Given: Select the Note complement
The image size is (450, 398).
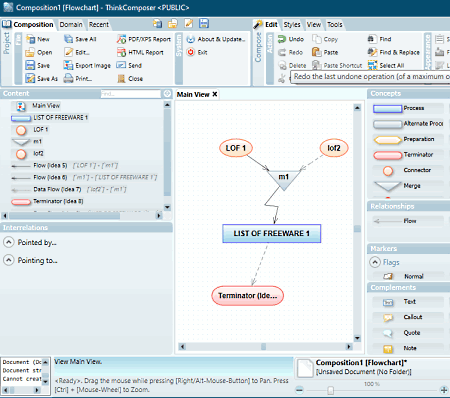Looking at the screenshot, I should [x=408, y=348].
